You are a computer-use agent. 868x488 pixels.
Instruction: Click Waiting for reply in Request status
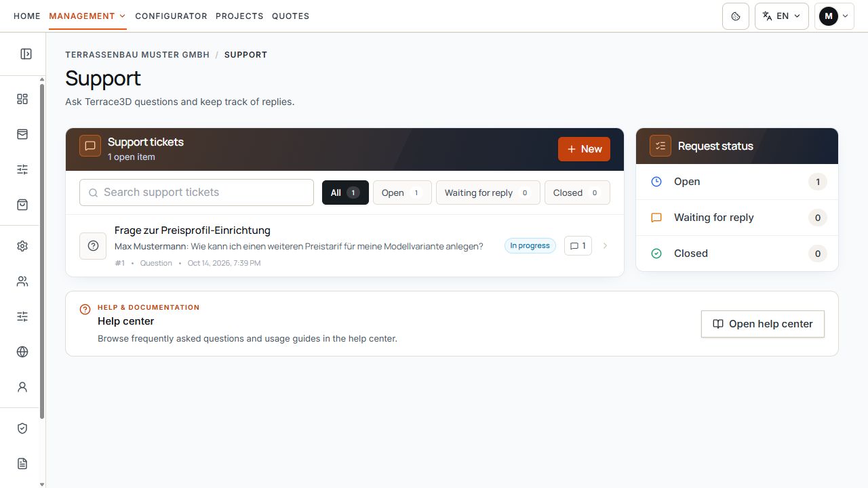click(x=737, y=218)
